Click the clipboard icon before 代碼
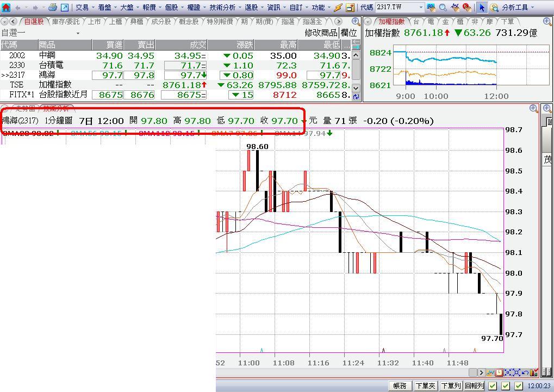554x392 pixels. (x=350, y=7)
